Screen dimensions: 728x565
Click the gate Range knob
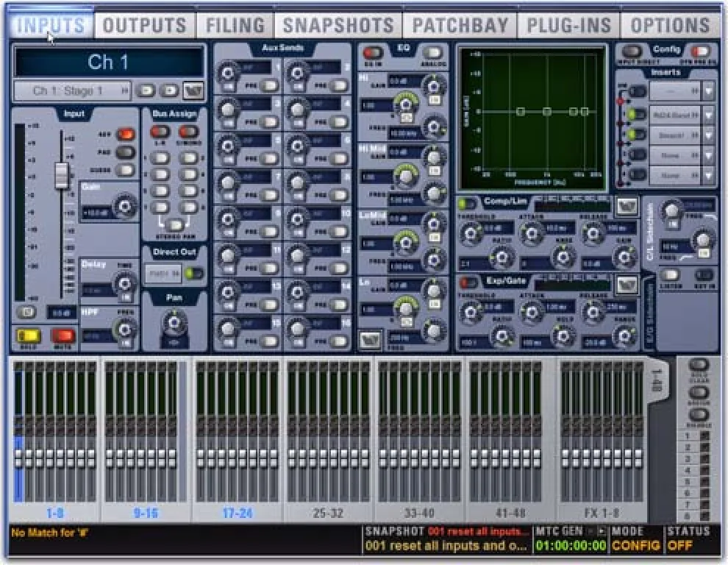(624, 336)
